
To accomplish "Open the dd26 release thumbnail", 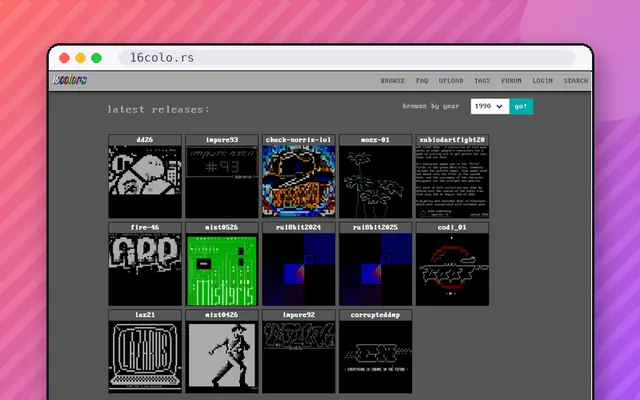I will pyautogui.click(x=145, y=176).
